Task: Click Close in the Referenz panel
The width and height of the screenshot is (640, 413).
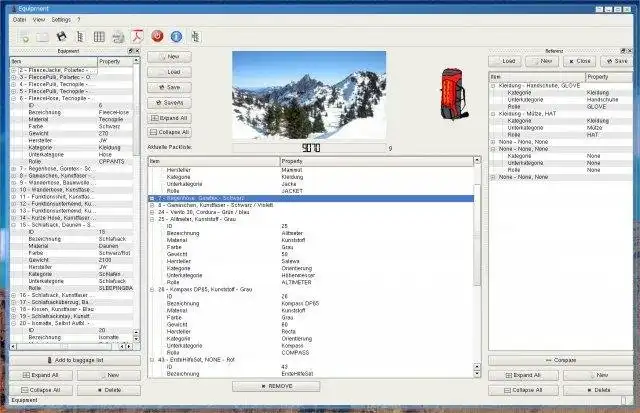Action: [x=580, y=61]
